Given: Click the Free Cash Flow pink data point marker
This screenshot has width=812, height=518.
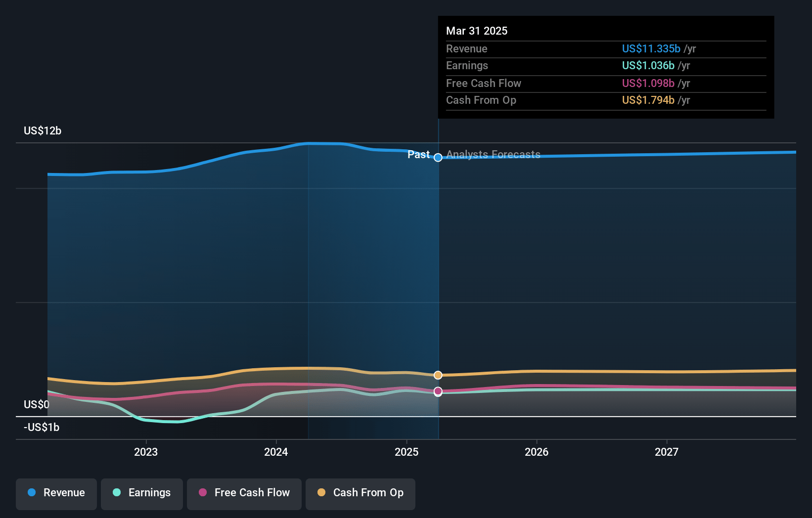Looking at the screenshot, I should coord(438,391).
